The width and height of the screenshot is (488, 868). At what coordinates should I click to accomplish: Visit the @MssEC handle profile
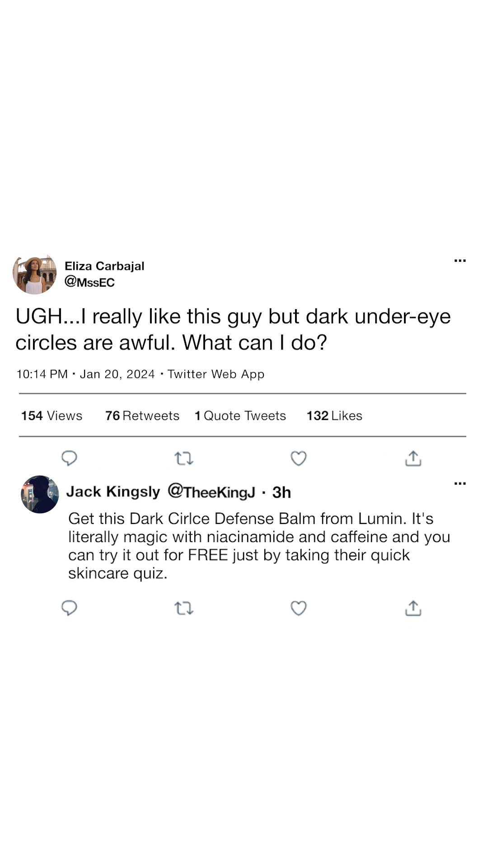click(89, 282)
